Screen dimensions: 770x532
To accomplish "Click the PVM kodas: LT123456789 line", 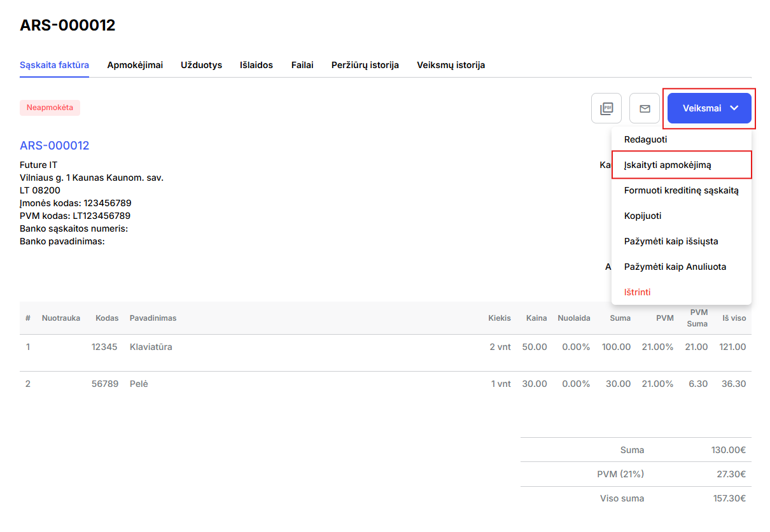I will click(75, 216).
